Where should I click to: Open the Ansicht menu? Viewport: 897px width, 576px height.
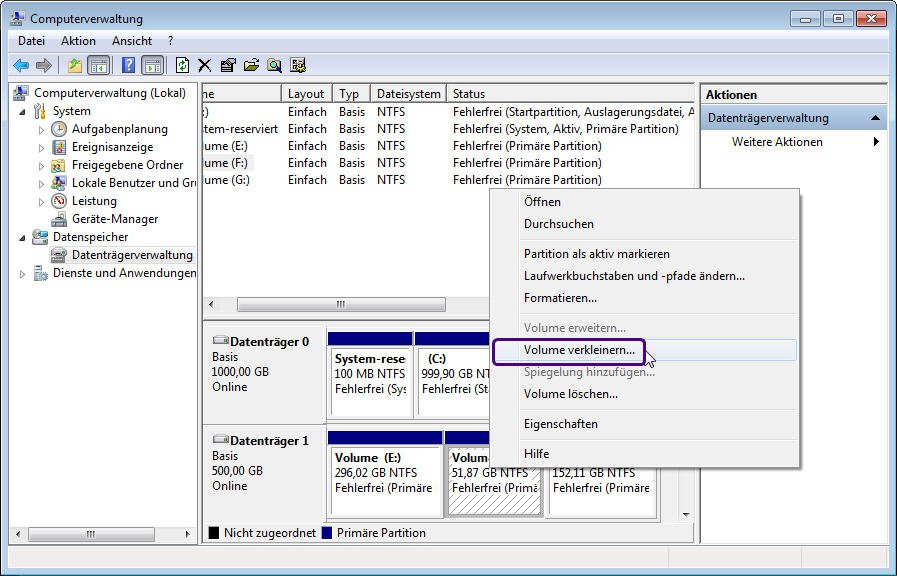coord(132,41)
